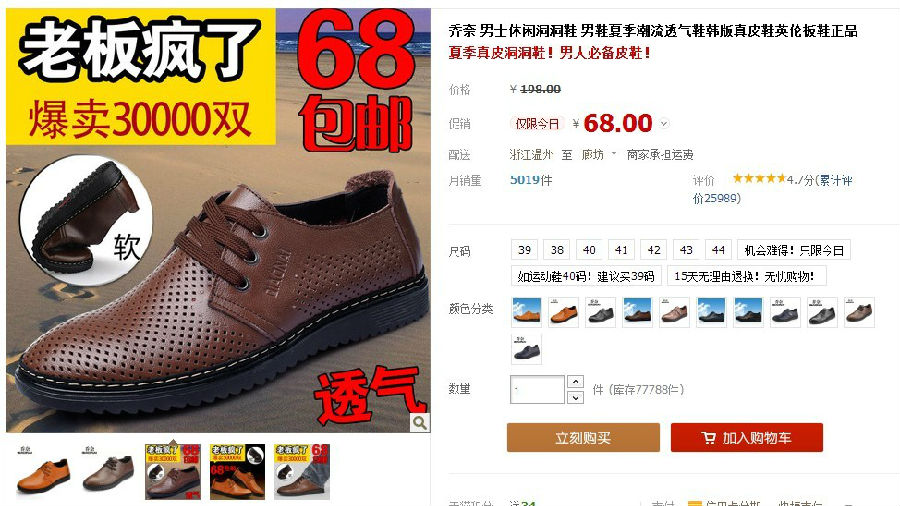
Task: Click the magnifier zoom icon on product image
Action: coord(420,423)
